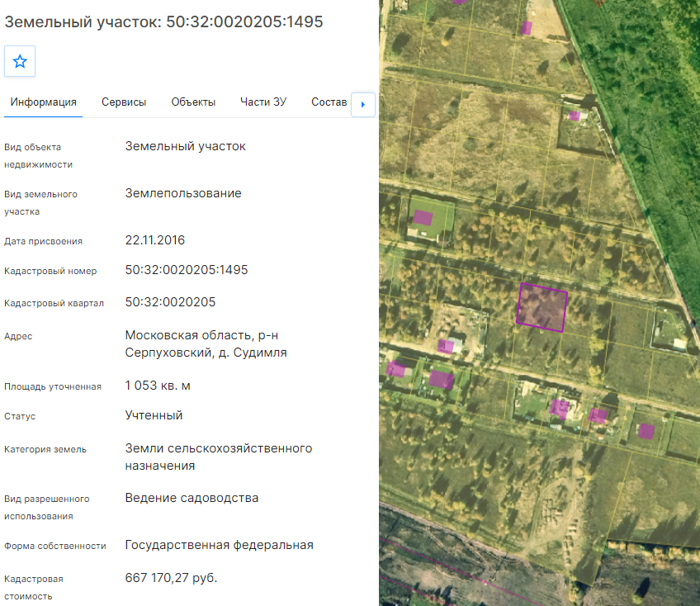The image size is (700, 606).
Task: Click the Форма собственности label
Action: tap(55, 546)
